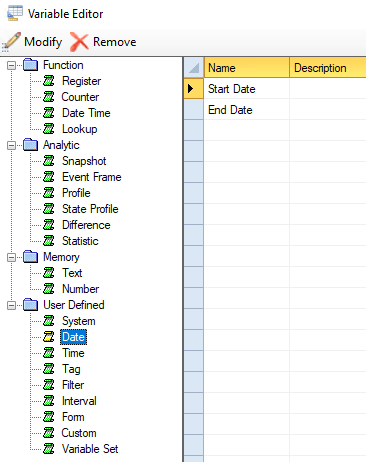Choose the Form variable type
The width and height of the screenshot is (366, 462).
pos(73,417)
